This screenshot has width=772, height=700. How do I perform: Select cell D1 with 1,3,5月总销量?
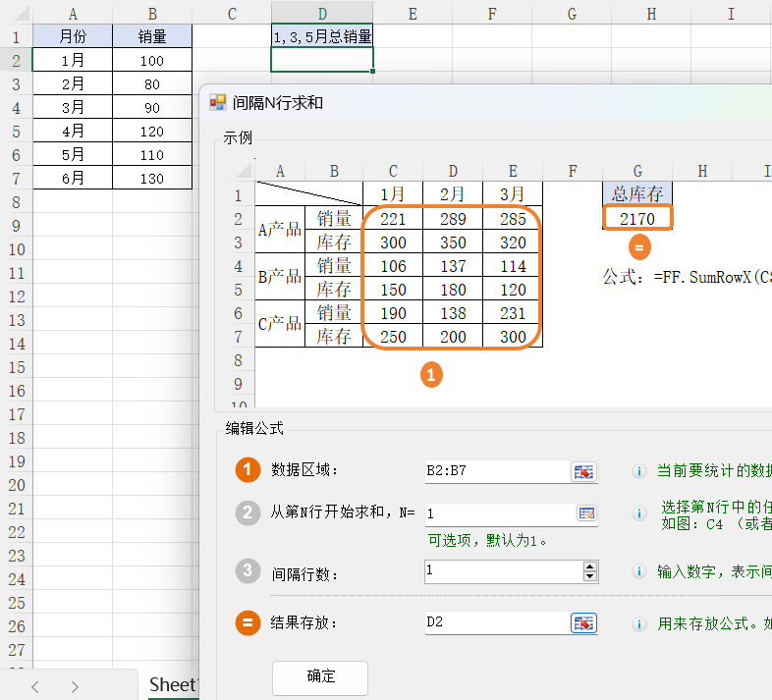tap(322, 36)
